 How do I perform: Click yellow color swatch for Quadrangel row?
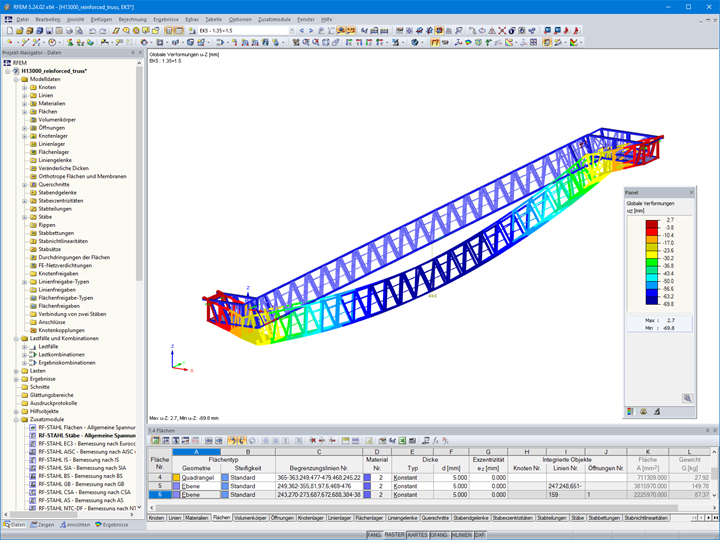(x=176, y=478)
